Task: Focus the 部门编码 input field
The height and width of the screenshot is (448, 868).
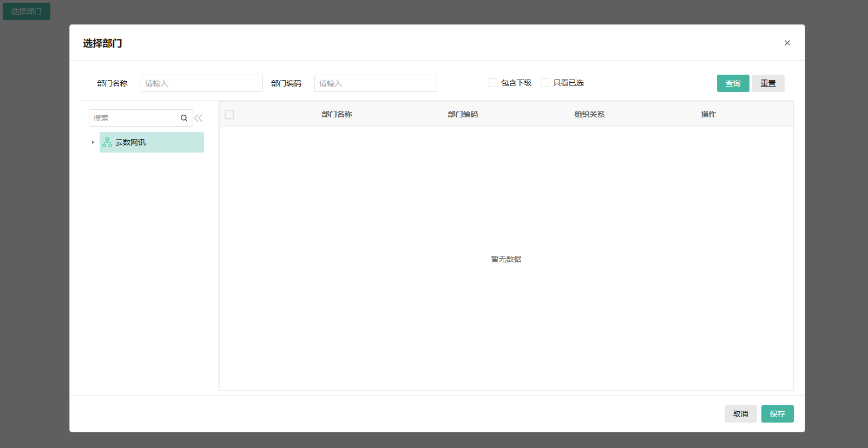Action: pyautogui.click(x=375, y=83)
